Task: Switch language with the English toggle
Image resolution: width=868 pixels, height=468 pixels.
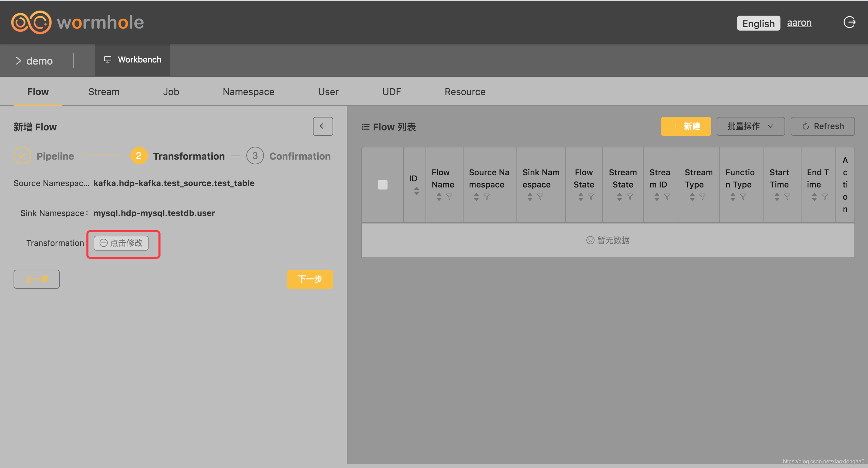Action: (758, 23)
